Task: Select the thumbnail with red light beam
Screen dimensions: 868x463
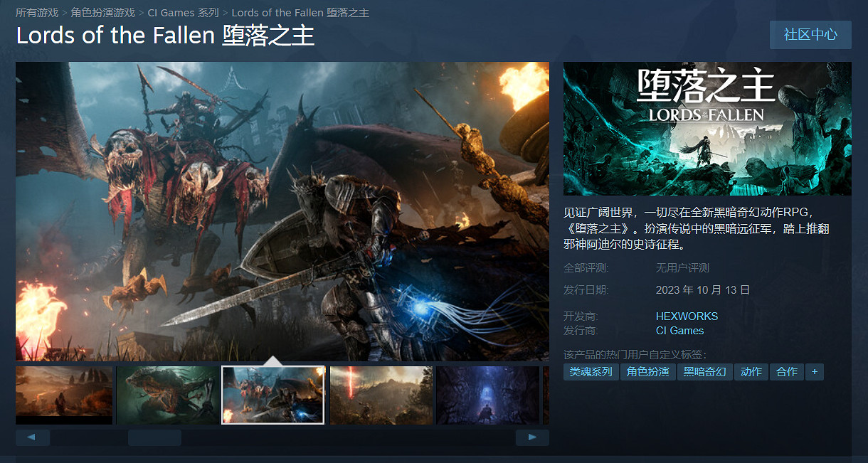Action: click(x=381, y=395)
